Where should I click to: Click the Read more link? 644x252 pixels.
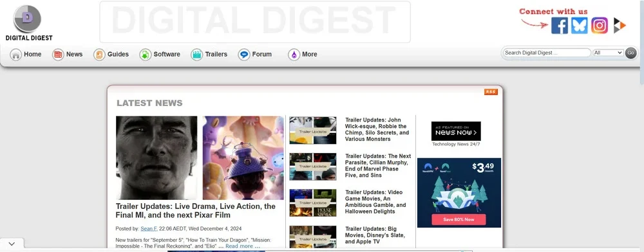pyautogui.click(x=242, y=246)
